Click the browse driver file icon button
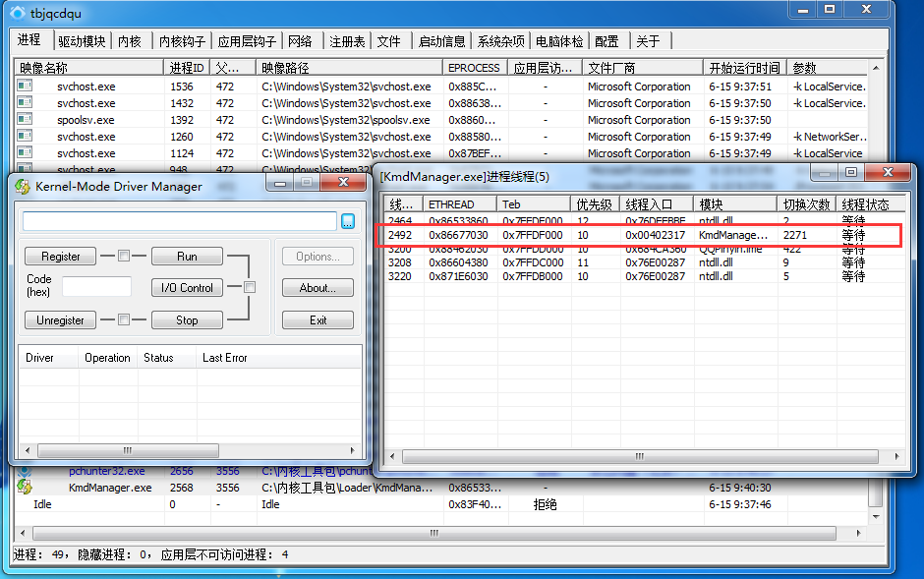 click(348, 222)
